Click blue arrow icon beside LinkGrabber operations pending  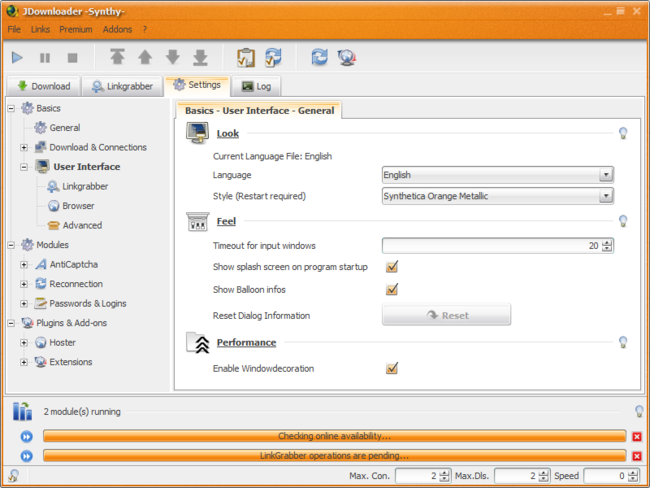pos(27,456)
